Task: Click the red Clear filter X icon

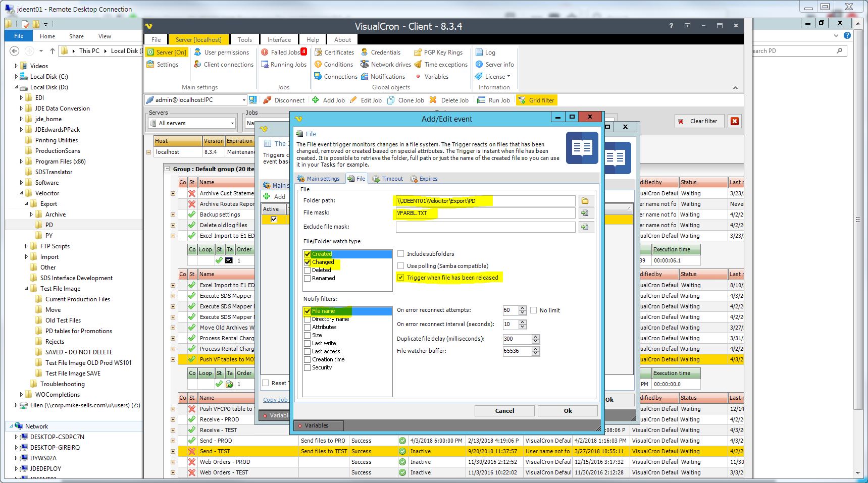Action: [735, 121]
